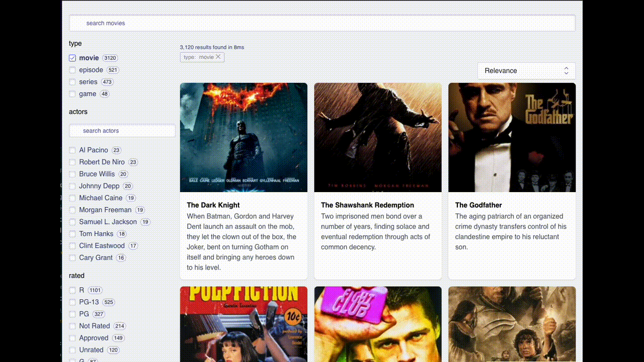The height and width of the screenshot is (362, 644).
Task: Click The Godfather description text
Action: point(511,232)
